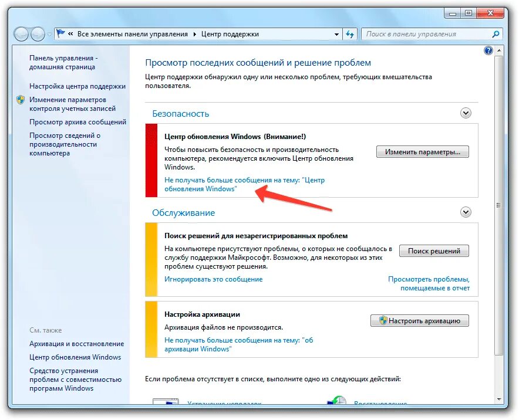Viewport: 519px width, 420px height.
Task: Click the 'Обслуживание' section heading
Action: (x=183, y=213)
